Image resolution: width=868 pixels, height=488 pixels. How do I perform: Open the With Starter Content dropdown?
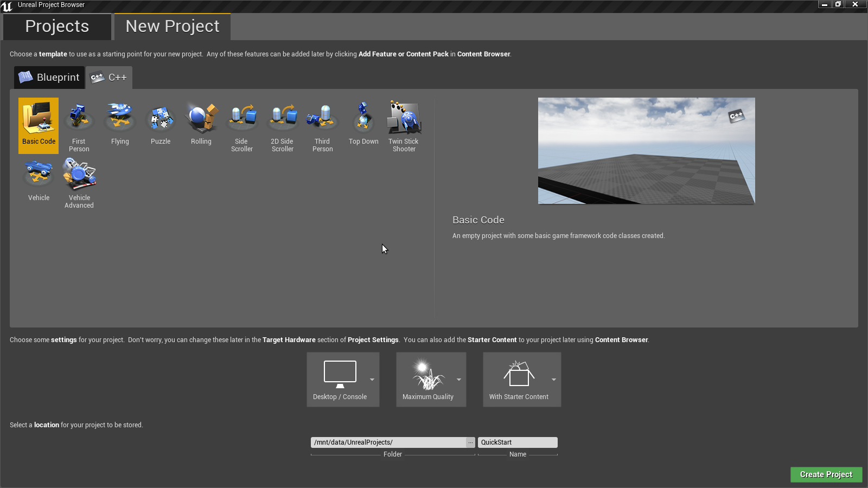coord(522,380)
